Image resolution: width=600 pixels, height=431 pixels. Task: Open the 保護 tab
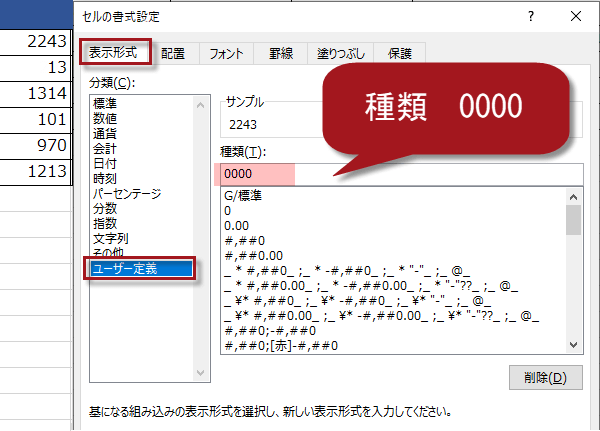coord(403,54)
